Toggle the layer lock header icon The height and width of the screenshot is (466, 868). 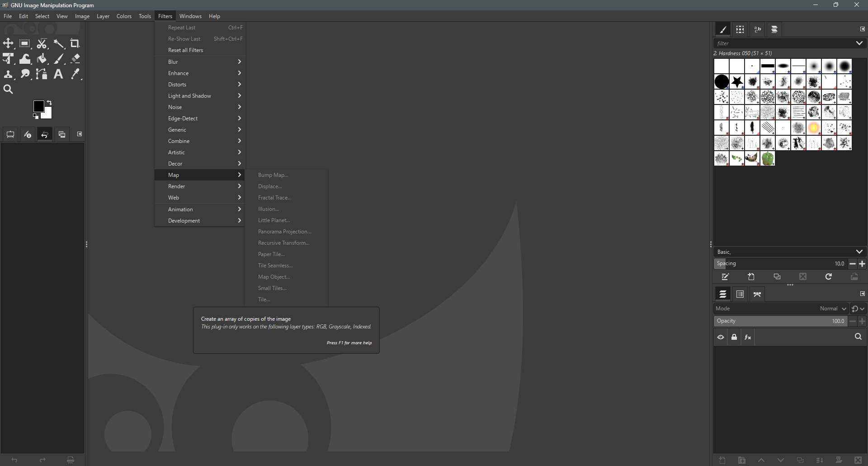point(735,338)
